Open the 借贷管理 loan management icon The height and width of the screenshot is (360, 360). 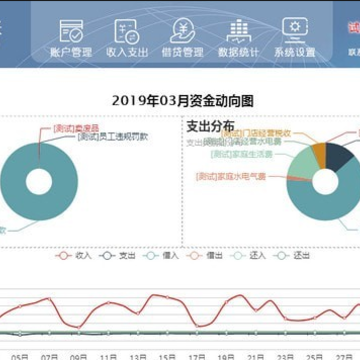point(182,31)
